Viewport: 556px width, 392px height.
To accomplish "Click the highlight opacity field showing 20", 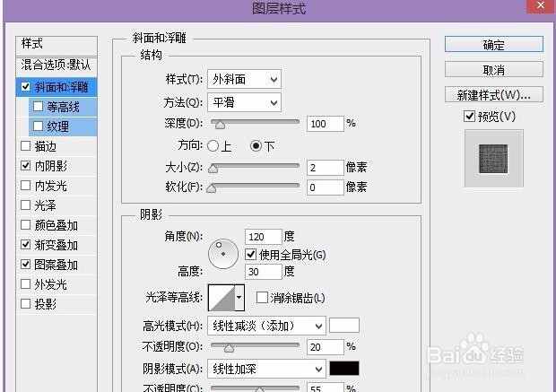I will pos(326,347).
